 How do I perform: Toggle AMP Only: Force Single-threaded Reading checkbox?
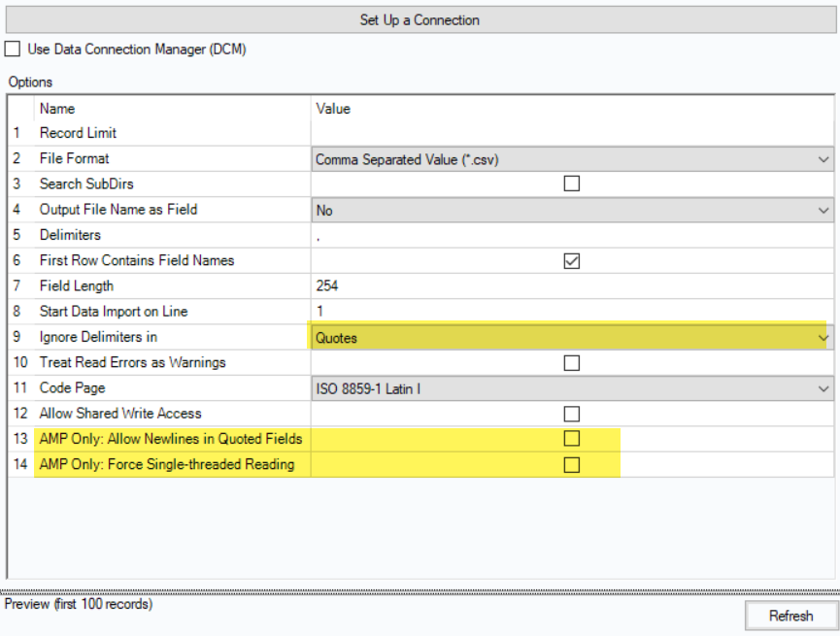coord(571,464)
